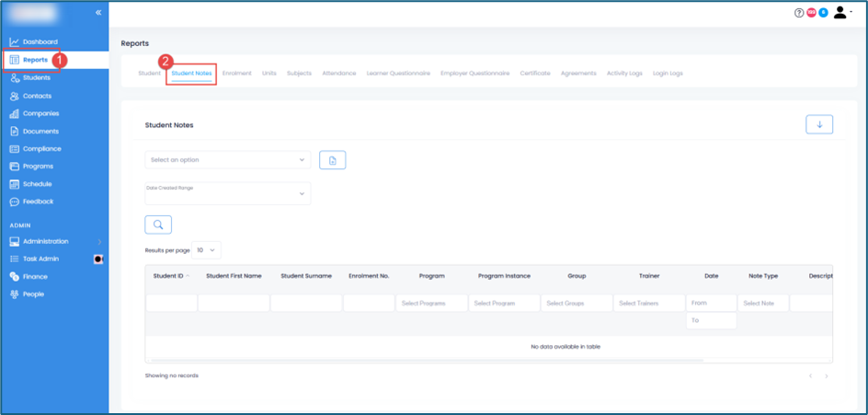Expand the Administration sidebar menu

pyautogui.click(x=53, y=242)
